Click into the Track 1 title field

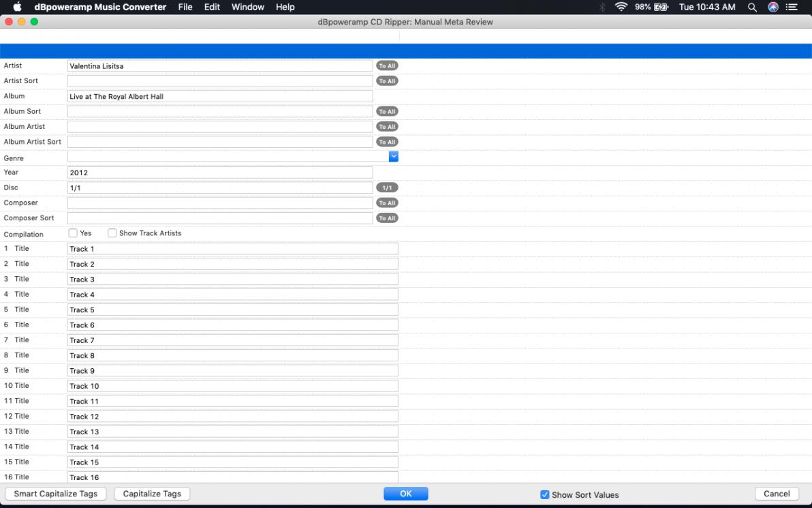pyautogui.click(x=232, y=249)
